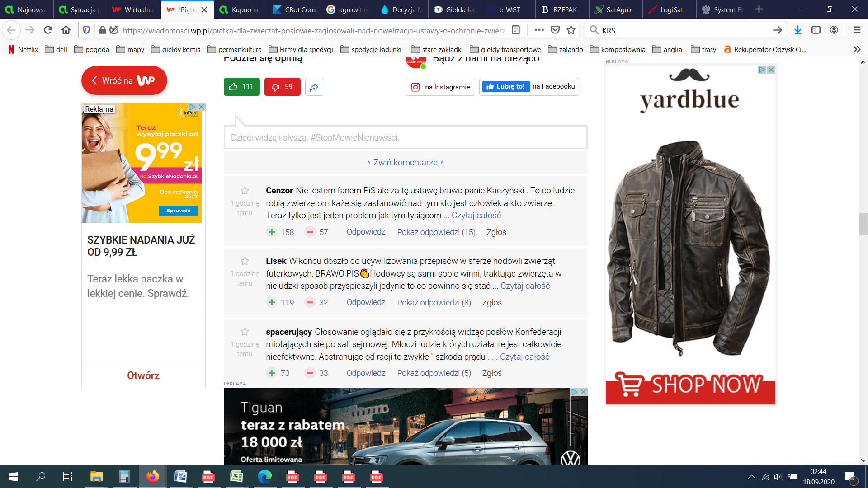Upvote Cenzor's comment with green plus

point(271,232)
